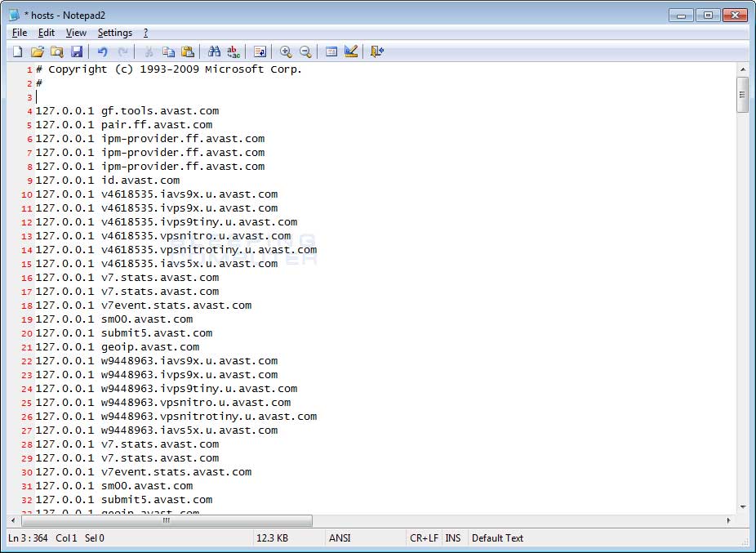
Task: Open the View menu
Action: click(76, 33)
